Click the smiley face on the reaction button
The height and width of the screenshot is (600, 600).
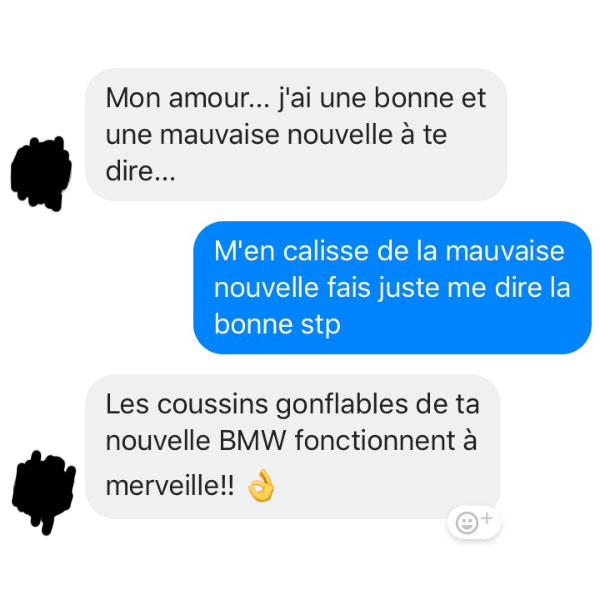click(467, 523)
